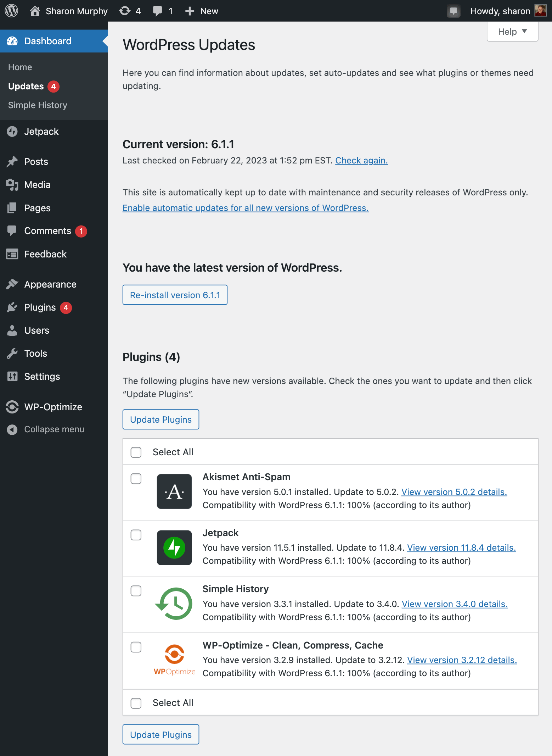552x756 pixels.
Task: Click the Settings sliders icon
Action: [x=12, y=377]
